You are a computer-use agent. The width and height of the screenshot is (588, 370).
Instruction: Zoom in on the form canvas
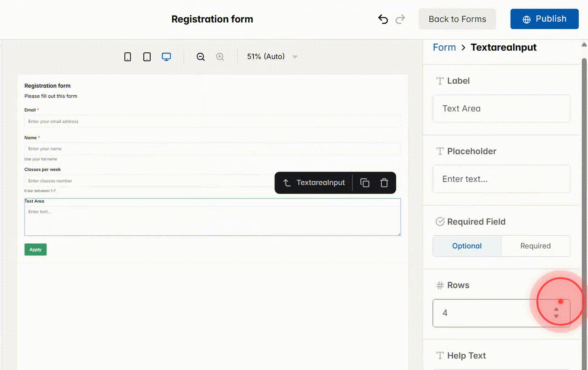tap(220, 57)
